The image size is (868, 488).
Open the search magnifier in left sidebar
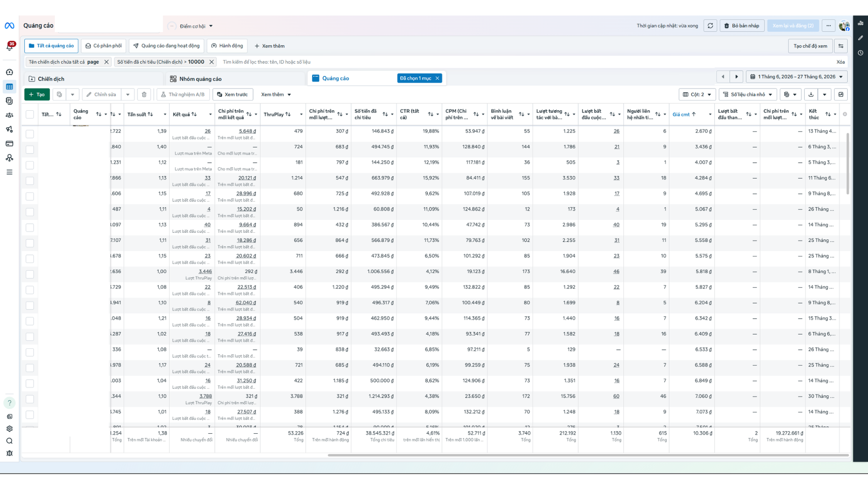pyautogui.click(x=9, y=441)
